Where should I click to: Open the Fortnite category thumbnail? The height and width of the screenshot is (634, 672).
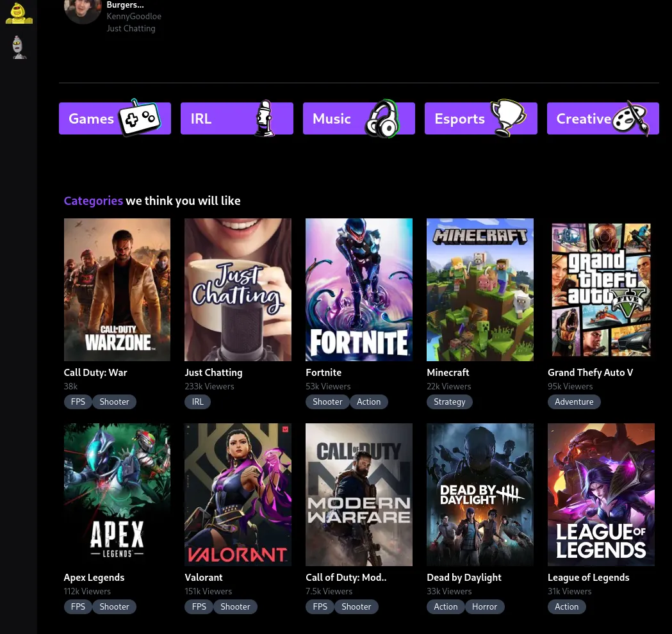359,289
